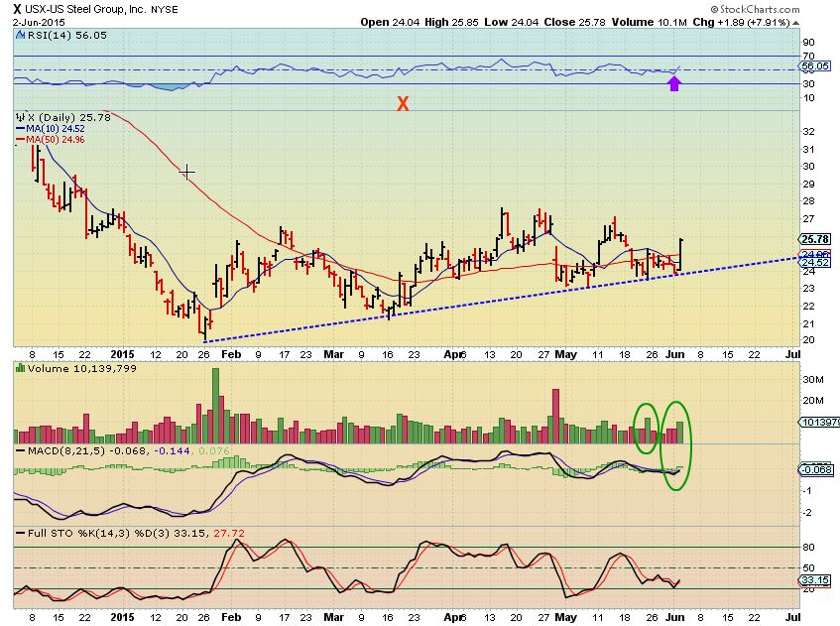Click the green up triangle after Chg value

pos(795,23)
